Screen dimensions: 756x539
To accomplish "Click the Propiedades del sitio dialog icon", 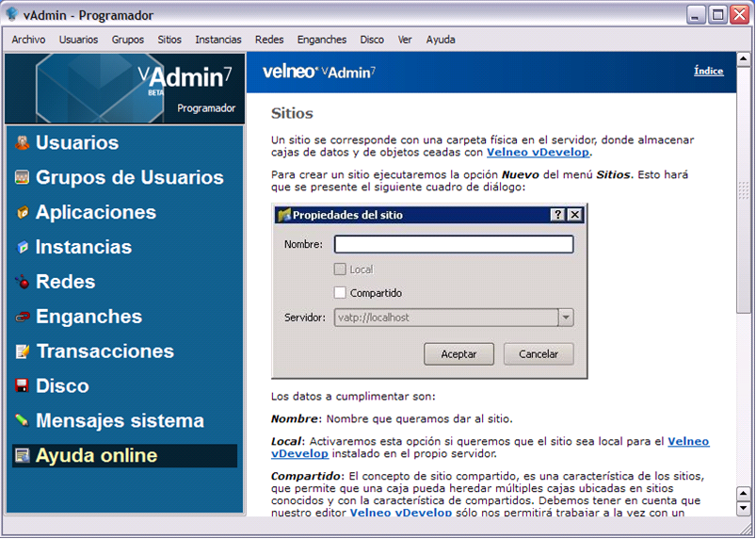I will (x=284, y=215).
